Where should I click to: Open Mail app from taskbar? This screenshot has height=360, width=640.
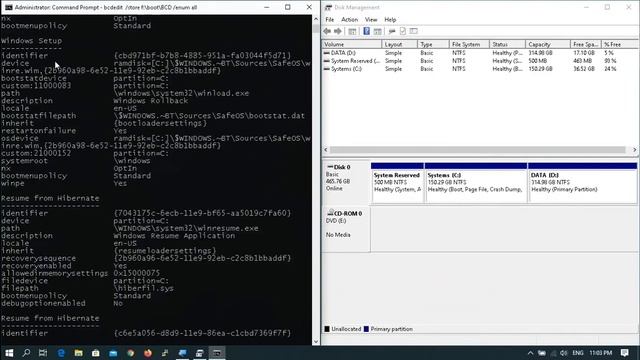click(x=113, y=353)
